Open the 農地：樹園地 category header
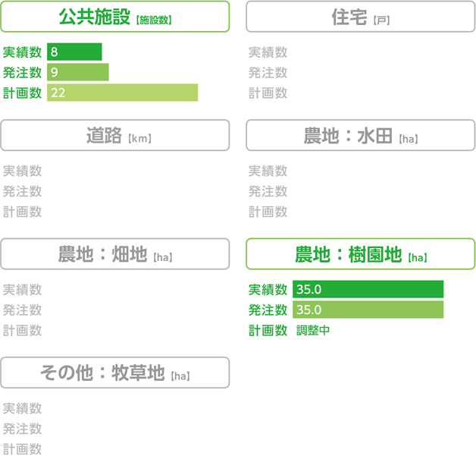The image size is (476, 459). click(x=360, y=254)
